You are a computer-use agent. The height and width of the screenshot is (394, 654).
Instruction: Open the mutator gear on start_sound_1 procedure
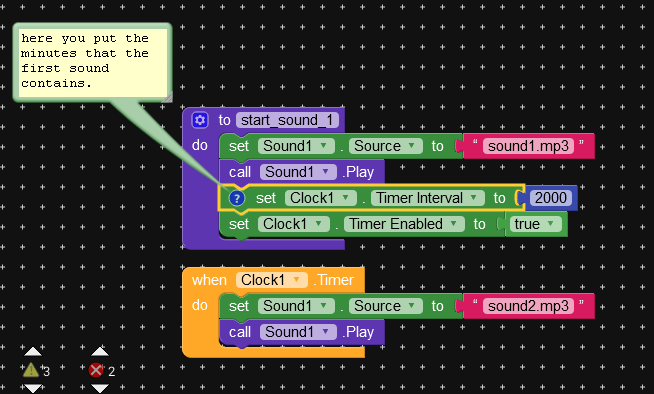tap(200, 120)
